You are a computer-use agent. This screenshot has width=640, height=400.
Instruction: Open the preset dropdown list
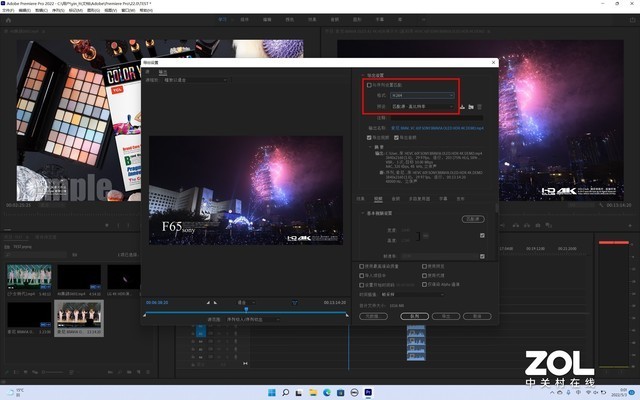point(421,106)
